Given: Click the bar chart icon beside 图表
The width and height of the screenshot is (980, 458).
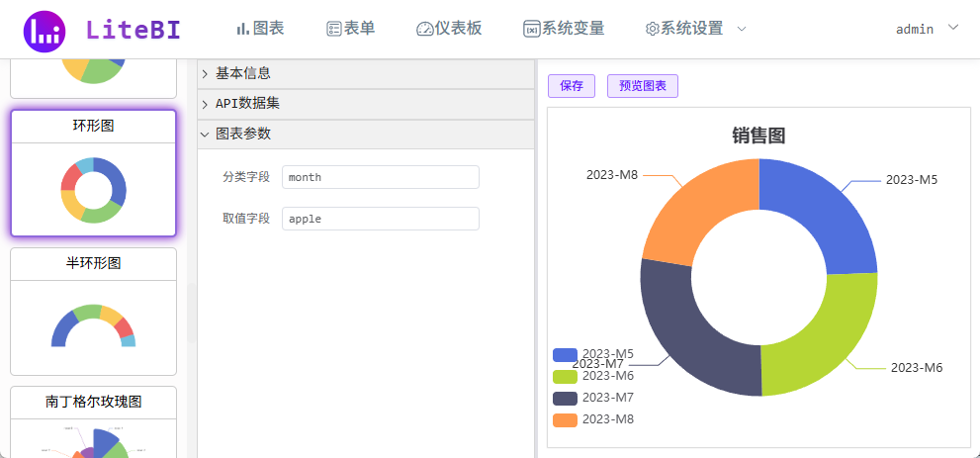Looking at the screenshot, I should click(242, 29).
